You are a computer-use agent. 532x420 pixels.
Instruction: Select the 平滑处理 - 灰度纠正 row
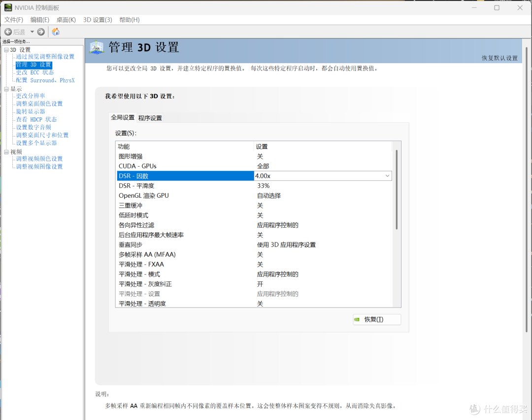pyautogui.click(x=254, y=284)
